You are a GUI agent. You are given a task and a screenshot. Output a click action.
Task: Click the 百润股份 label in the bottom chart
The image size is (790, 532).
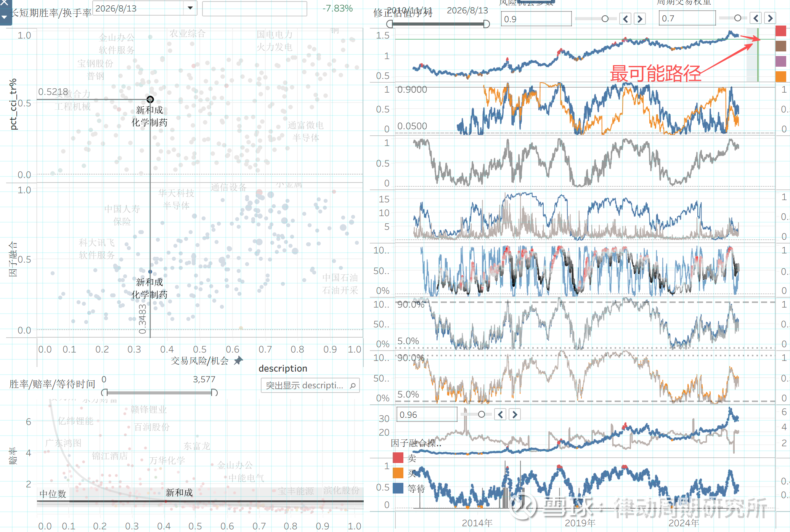pos(152,427)
